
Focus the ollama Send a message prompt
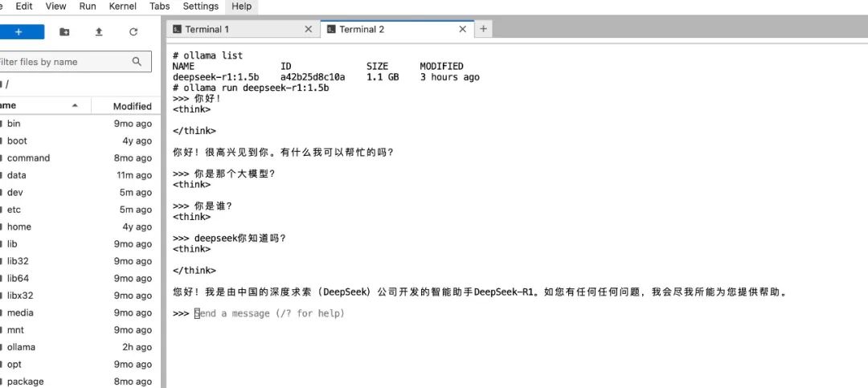point(269,313)
